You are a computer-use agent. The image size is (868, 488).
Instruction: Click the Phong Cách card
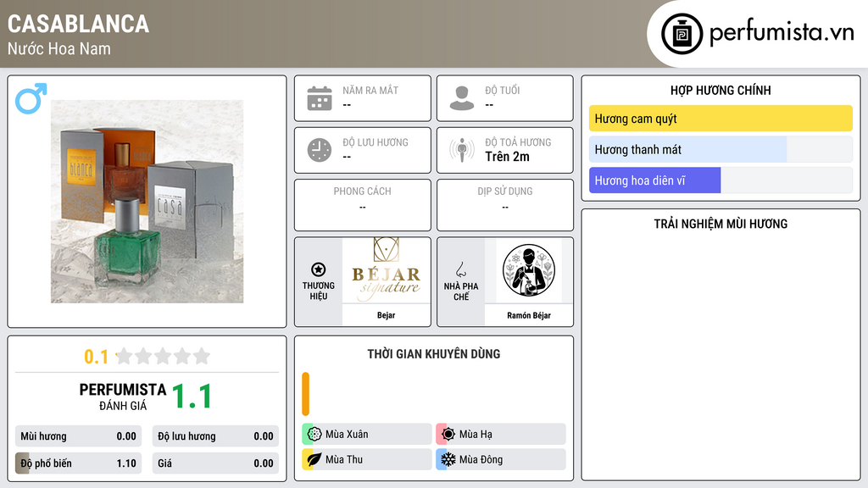pyautogui.click(x=363, y=205)
